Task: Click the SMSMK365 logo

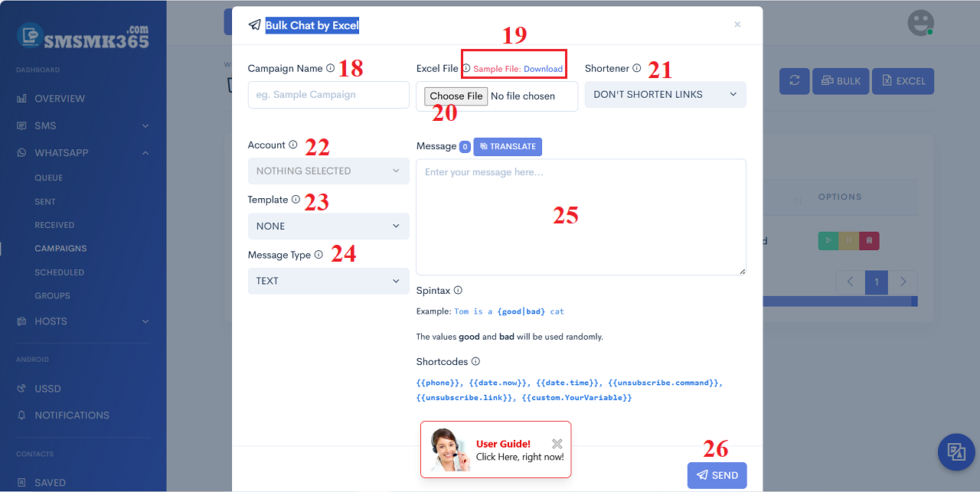Action: pos(83,35)
